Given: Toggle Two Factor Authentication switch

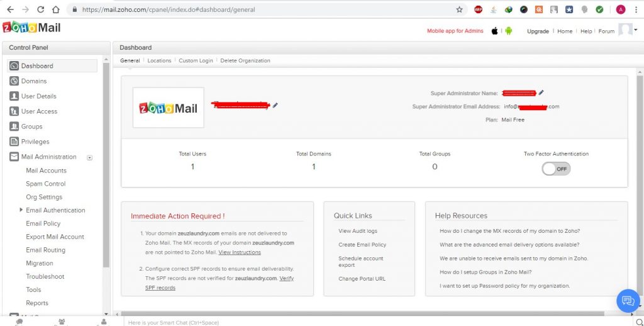Looking at the screenshot, I should (556, 169).
